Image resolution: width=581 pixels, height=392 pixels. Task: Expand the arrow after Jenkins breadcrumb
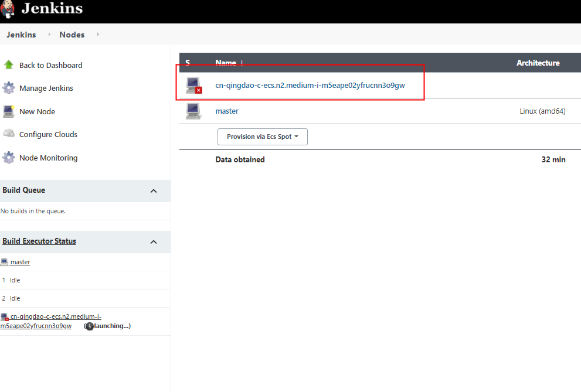[49, 35]
